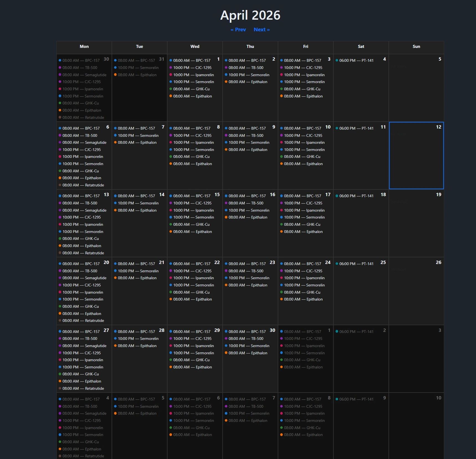Click the teal dot beside PT-141 on April 11
The width and height of the screenshot is (476, 459).
coord(337,128)
